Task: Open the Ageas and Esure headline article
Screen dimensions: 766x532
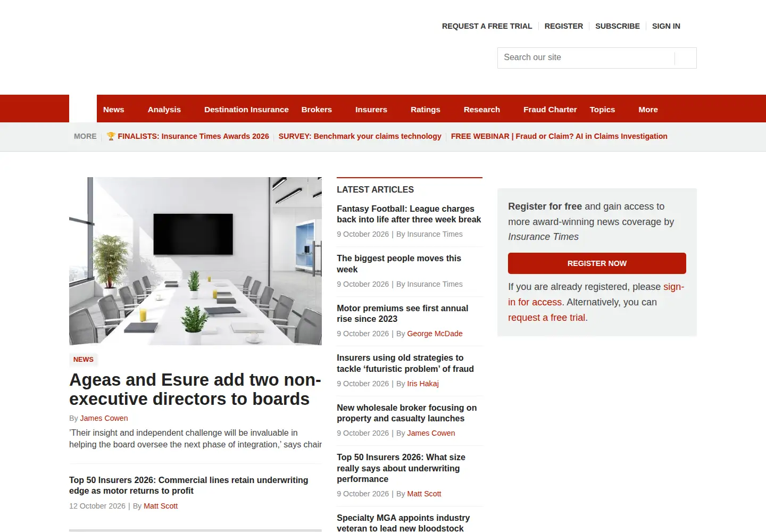Action: pyautogui.click(x=195, y=389)
